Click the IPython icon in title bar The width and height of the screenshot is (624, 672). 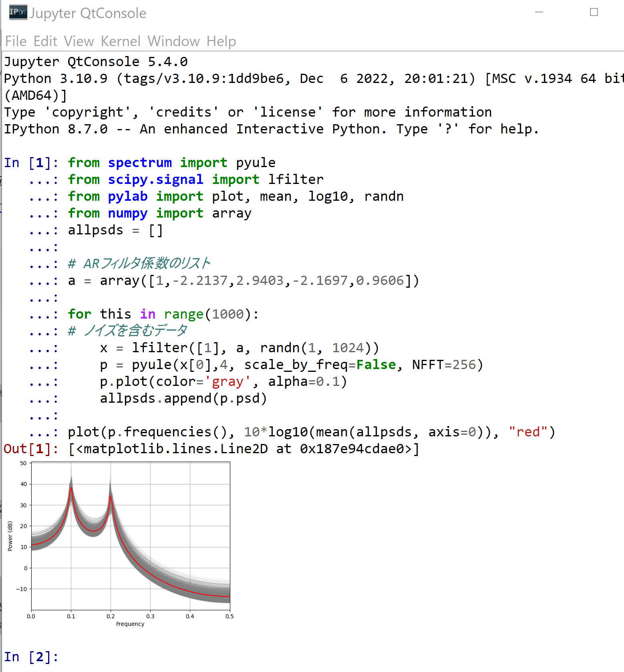click(x=18, y=12)
